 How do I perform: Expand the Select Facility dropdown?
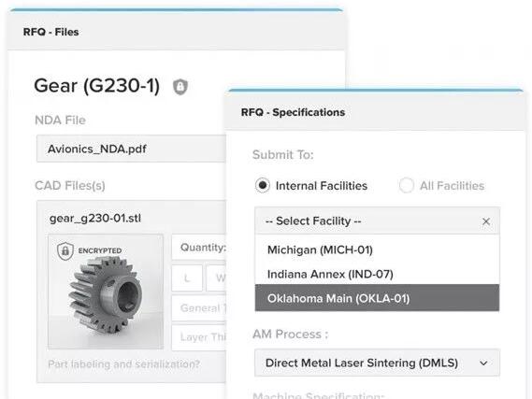[x=377, y=221]
